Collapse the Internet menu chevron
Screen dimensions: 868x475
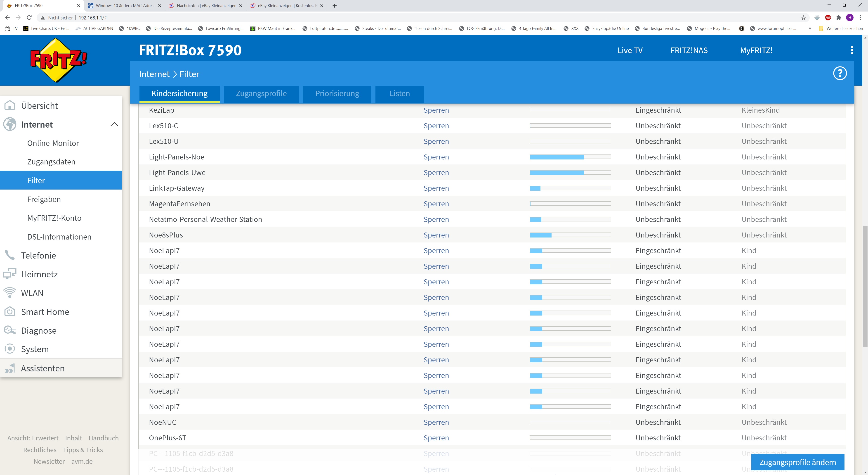[114, 124]
